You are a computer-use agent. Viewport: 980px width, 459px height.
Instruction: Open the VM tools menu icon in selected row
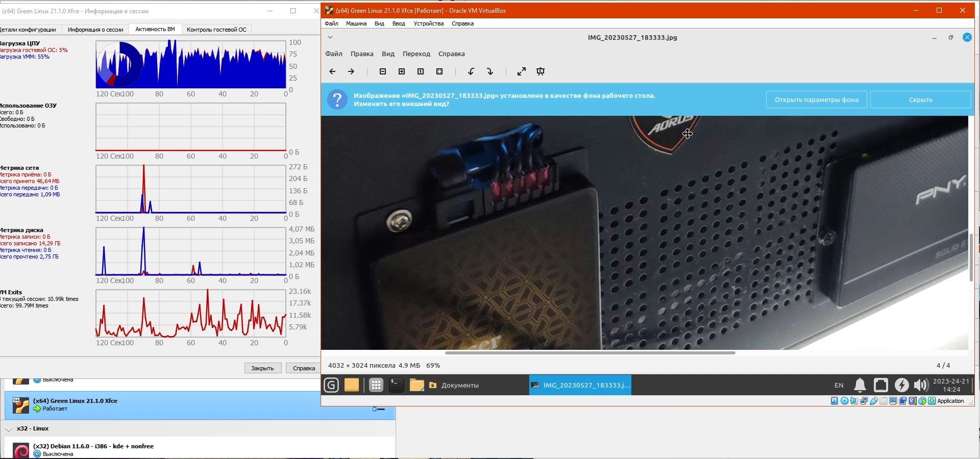tap(379, 409)
